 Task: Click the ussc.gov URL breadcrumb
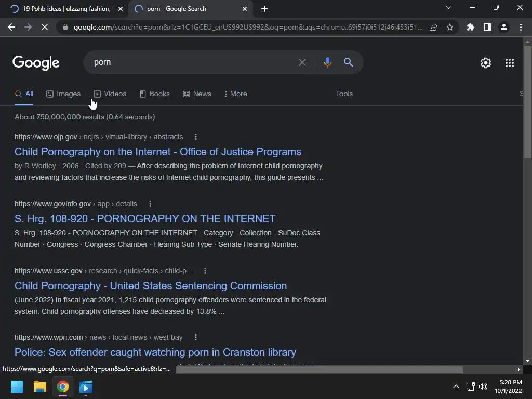click(x=103, y=271)
